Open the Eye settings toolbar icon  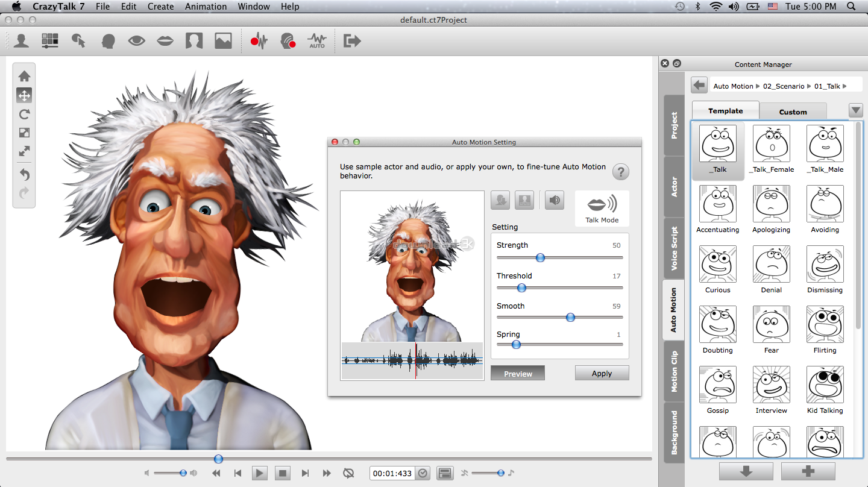[137, 41]
